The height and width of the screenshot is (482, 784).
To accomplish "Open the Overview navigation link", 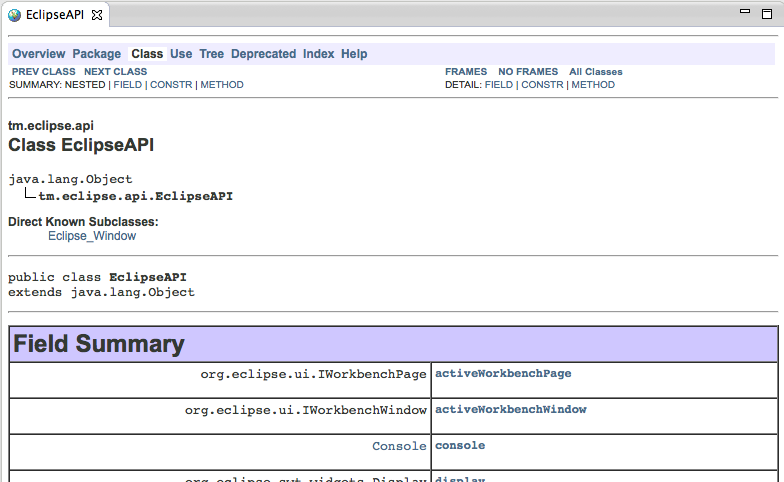I will [38, 54].
